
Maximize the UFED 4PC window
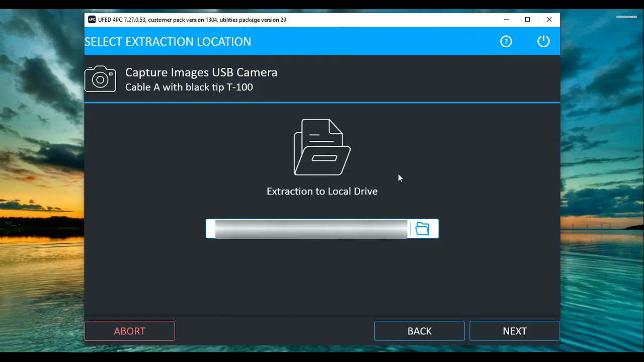point(527,20)
